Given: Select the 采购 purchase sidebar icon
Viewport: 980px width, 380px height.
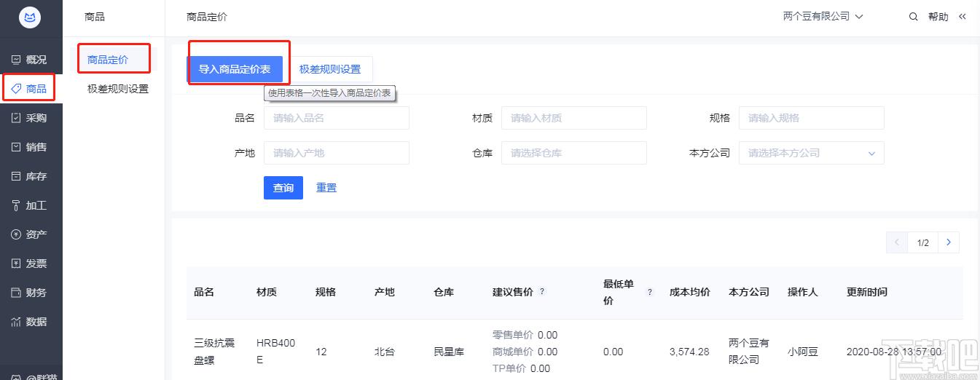Looking at the screenshot, I should (x=16, y=118).
